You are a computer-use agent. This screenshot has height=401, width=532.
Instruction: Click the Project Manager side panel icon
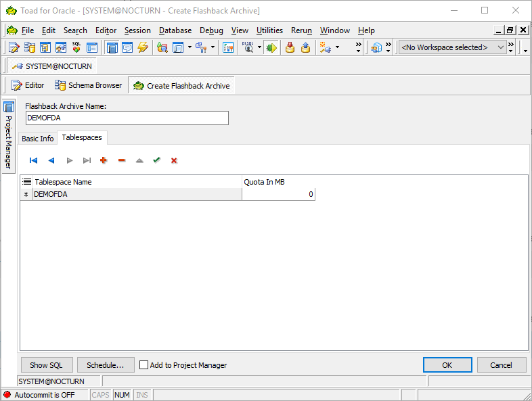(9, 108)
